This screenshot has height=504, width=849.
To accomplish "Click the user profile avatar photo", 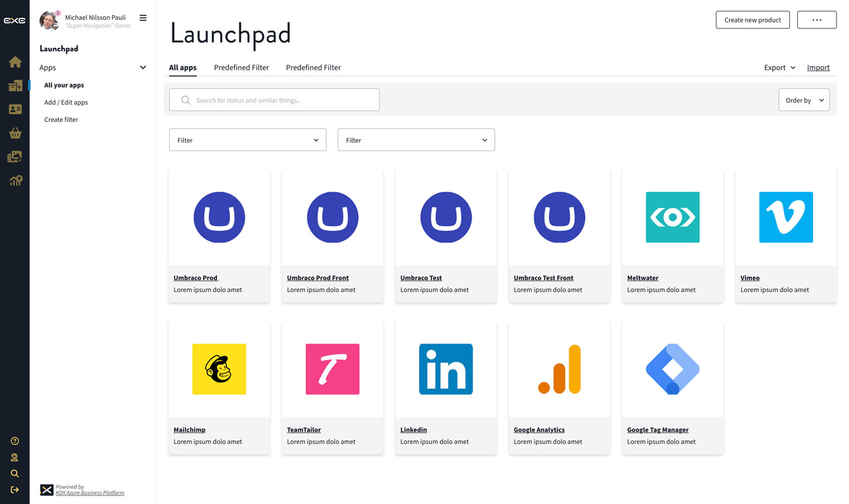I will coord(49,21).
